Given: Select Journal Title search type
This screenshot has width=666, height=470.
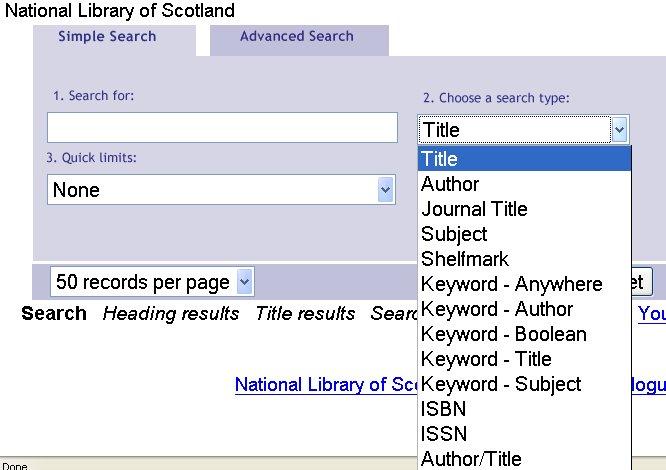Looking at the screenshot, I should pos(524,209).
